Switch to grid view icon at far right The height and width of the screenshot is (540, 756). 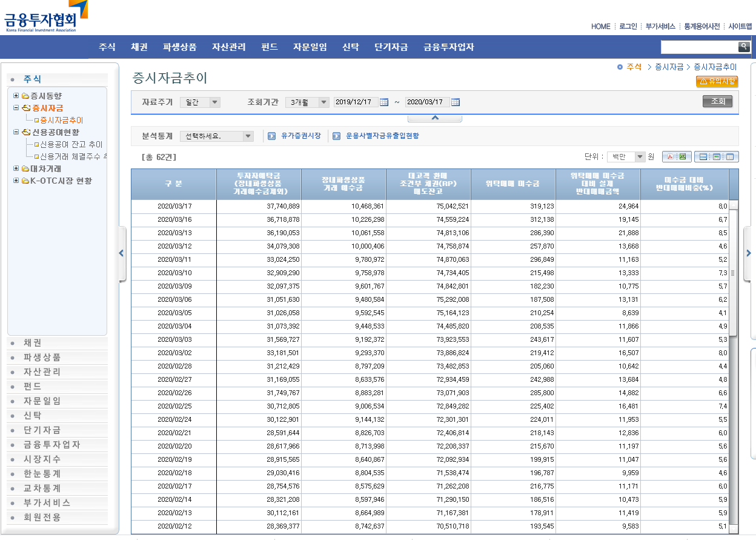pyautogui.click(x=729, y=157)
